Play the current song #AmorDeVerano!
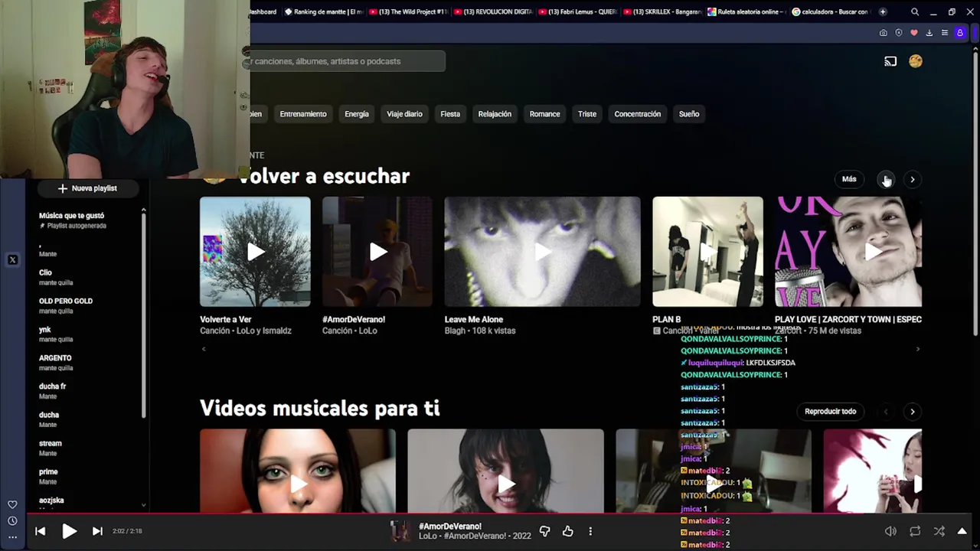This screenshot has width=980, height=551. pyautogui.click(x=69, y=531)
